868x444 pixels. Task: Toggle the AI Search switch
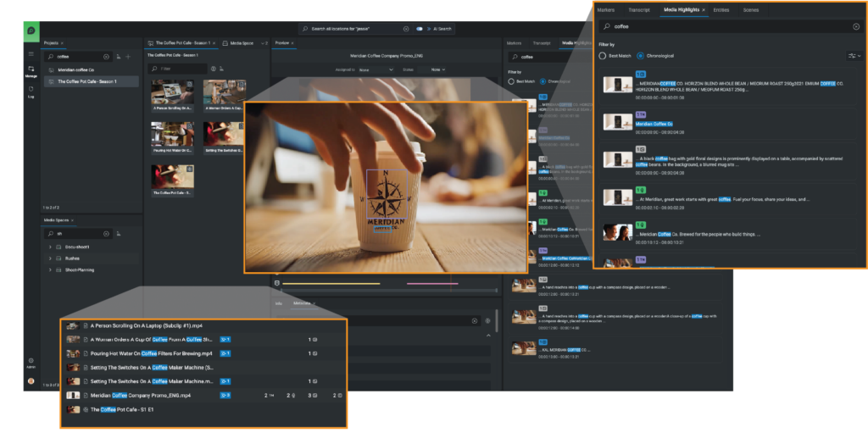pos(419,29)
